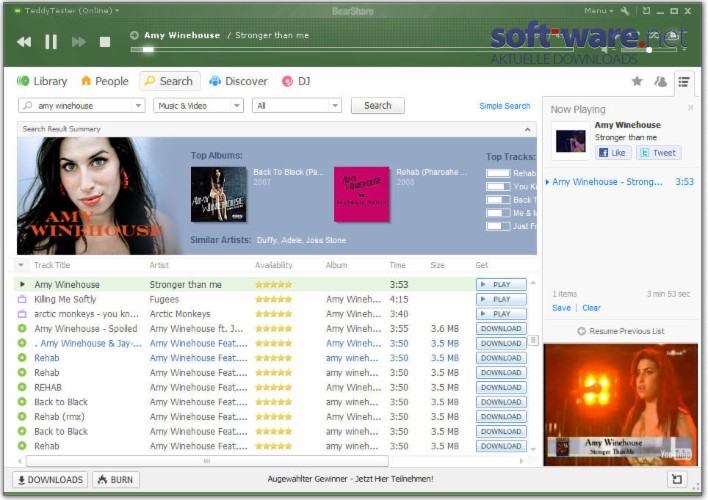Image resolution: width=708 pixels, height=500 pixels.
Task: Click the YouTube video preview
Action: pyautogui.click(x=620, y=404)
